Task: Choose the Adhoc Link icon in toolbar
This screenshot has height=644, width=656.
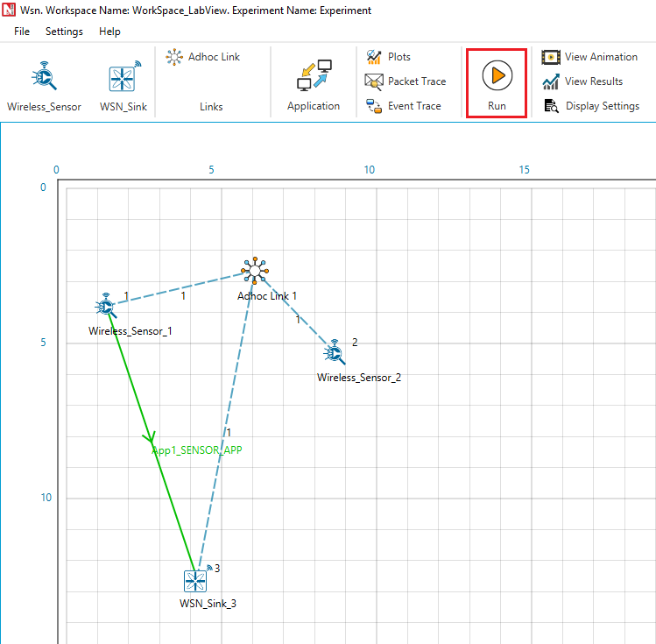Action: tap(174, 57)
